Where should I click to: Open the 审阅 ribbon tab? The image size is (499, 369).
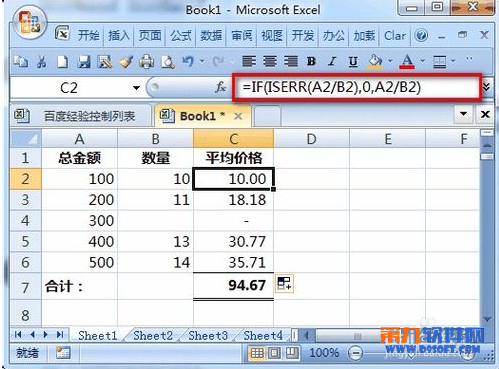pos(242,35)
